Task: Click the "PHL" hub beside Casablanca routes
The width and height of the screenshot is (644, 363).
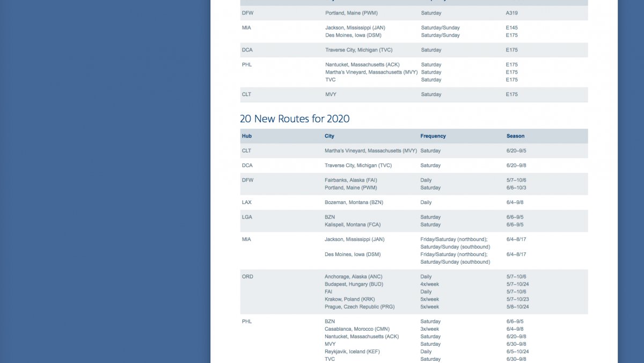Action: point(247,322)
